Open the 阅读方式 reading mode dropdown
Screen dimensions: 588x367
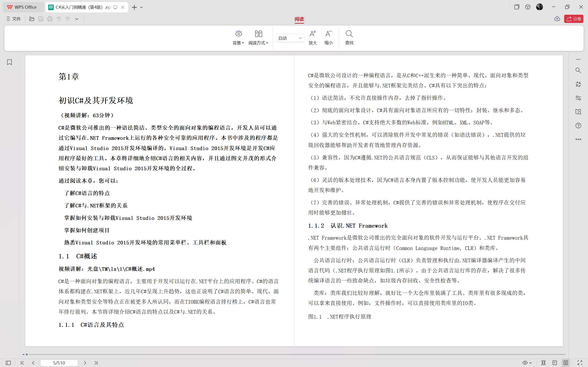coord(258,38)
